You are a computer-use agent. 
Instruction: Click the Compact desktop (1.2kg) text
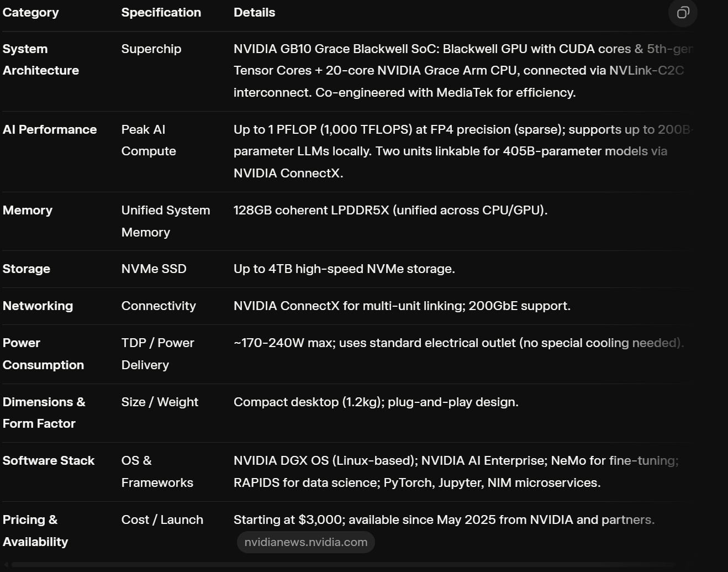click(x=376, y=402)
